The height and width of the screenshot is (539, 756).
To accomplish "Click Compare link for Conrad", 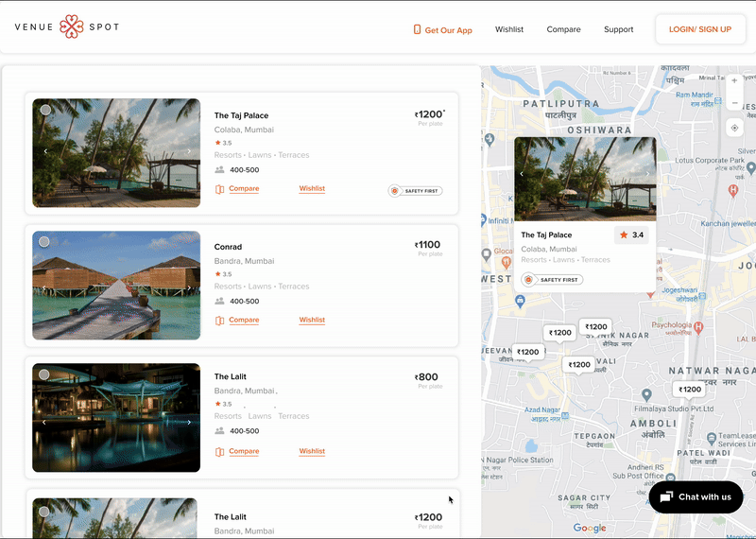I will pyautogui.click(x=244, y=320).
